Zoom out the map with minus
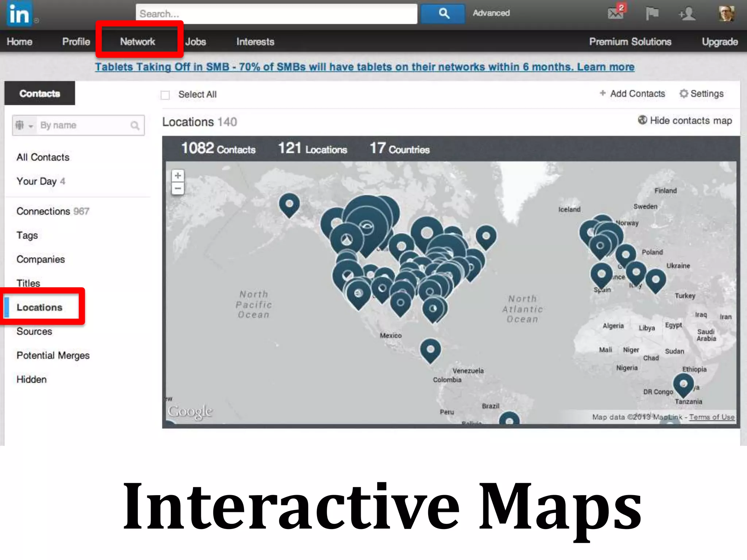The image size is (747, 560). coord(178,188)
